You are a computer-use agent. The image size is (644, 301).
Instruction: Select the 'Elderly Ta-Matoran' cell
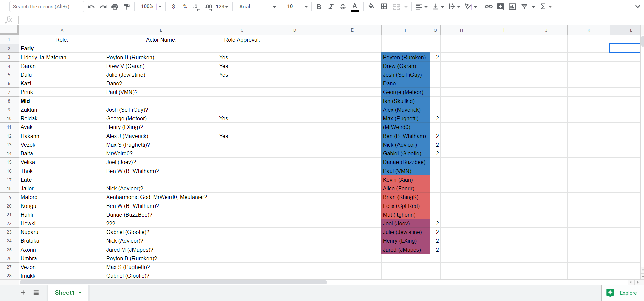point(62,57)
